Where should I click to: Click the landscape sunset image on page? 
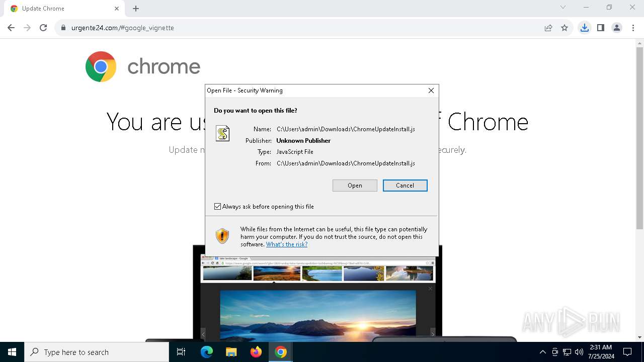pos(318,316)
